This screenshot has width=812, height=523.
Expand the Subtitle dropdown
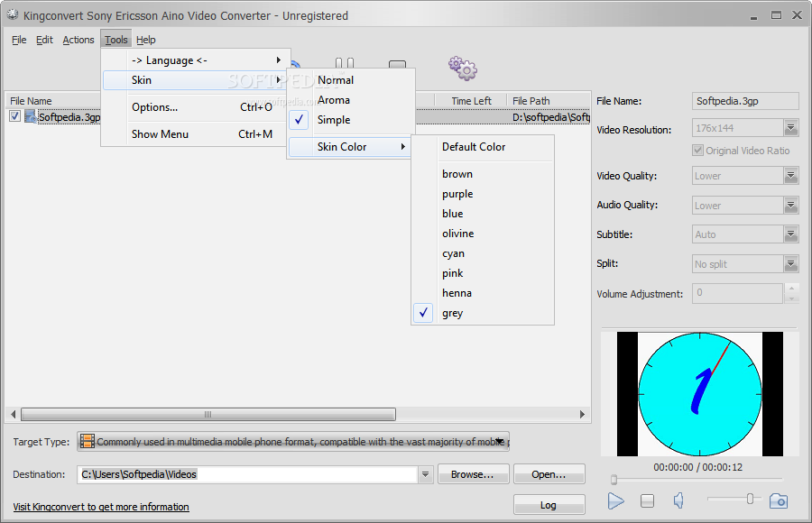tap(790, 234)
